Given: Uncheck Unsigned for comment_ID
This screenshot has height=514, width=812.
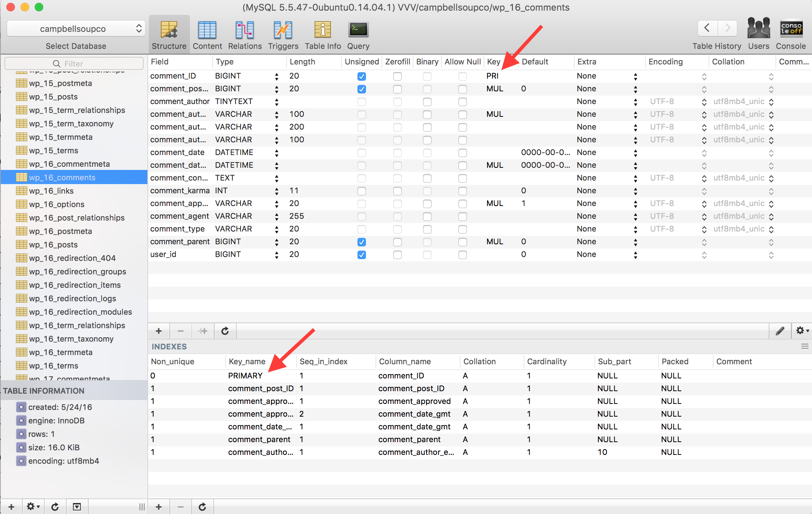Looking at the screenshot, I should click(361, 76).
